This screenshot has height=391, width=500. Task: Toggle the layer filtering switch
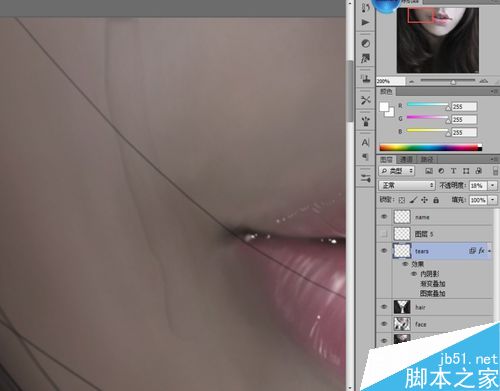click(x=496, y=171)
